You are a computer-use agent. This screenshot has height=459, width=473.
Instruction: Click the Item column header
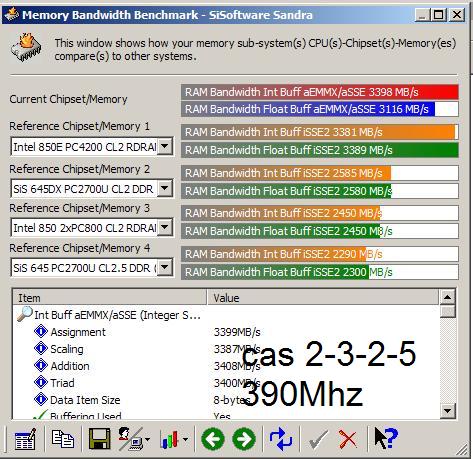coord(110,298)
